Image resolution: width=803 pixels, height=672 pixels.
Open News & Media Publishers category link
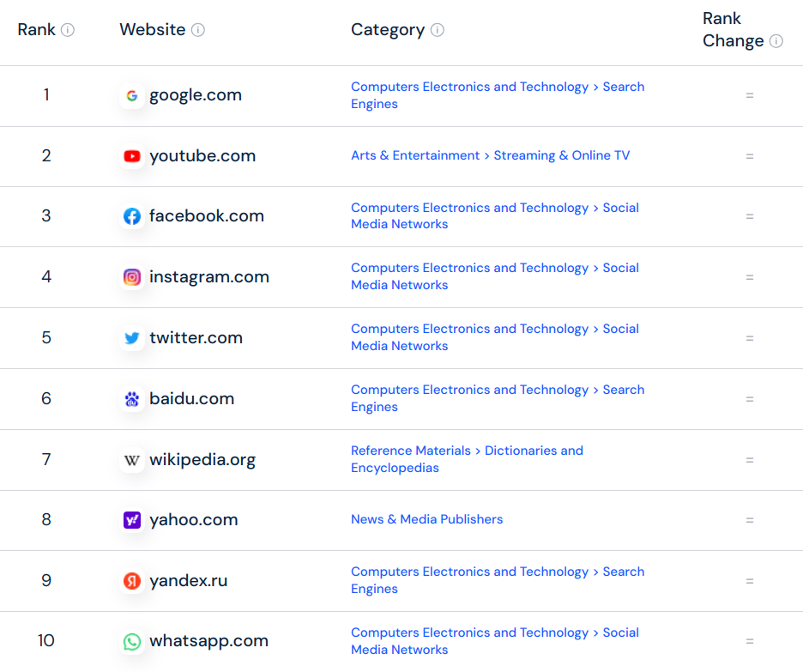click(426, 519)
